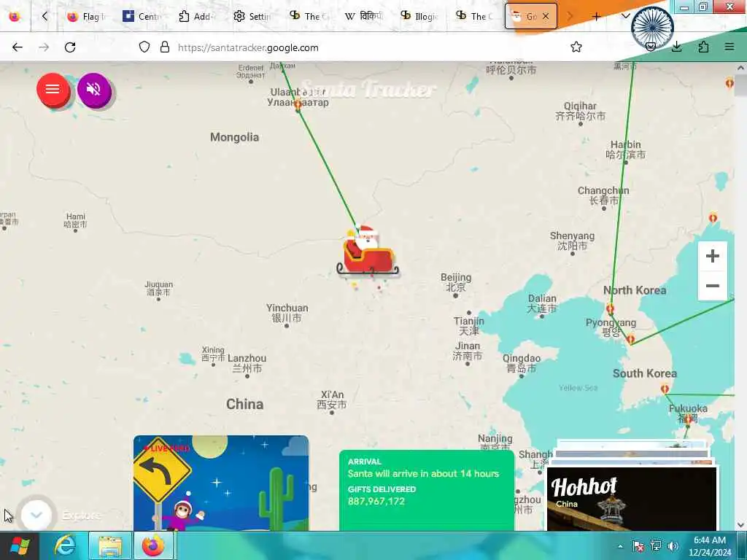Viewport: 747px width, 560px height.
Task: Switch to the Settings tab
Action: [252, 17]
